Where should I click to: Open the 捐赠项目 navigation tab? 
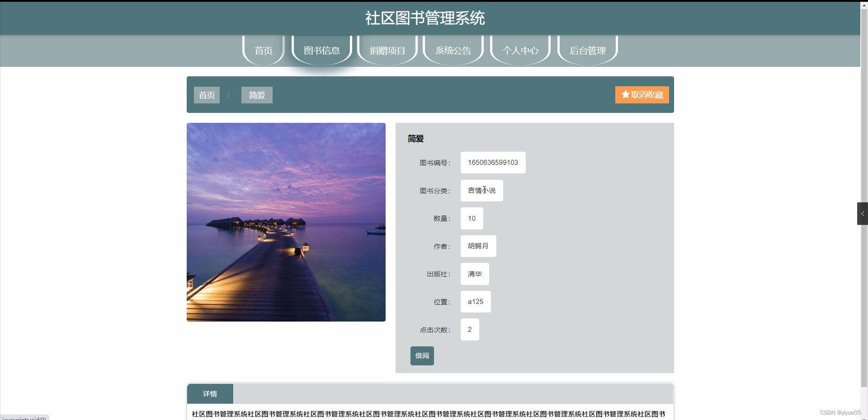click(x=387, y=50)
